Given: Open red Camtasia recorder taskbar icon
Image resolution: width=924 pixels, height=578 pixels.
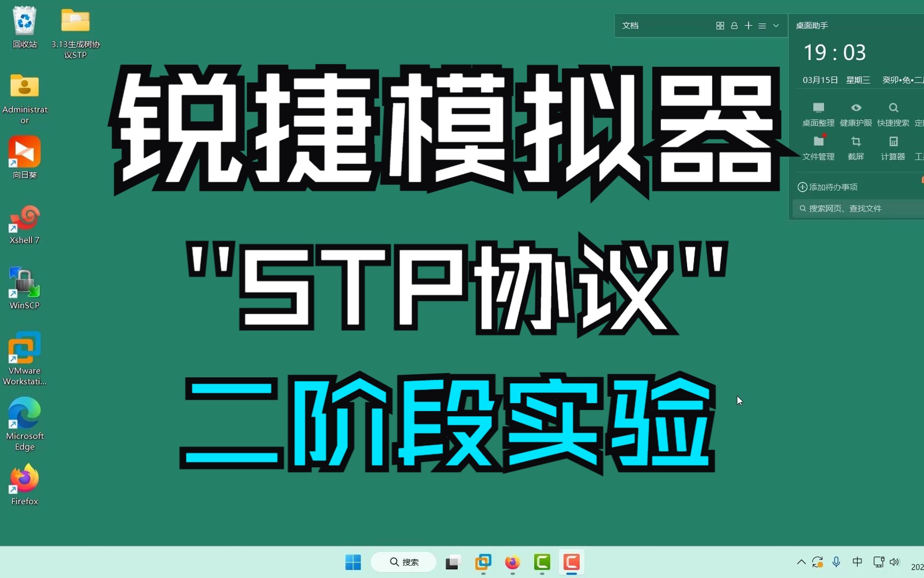Looking at the screenshot, I should (x=572, y=562).
